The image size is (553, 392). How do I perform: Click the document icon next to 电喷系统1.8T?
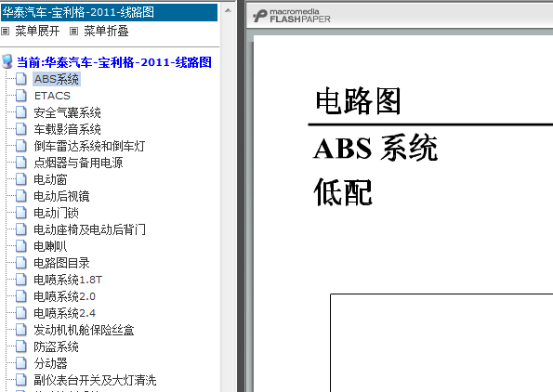[x=21, y=280]
